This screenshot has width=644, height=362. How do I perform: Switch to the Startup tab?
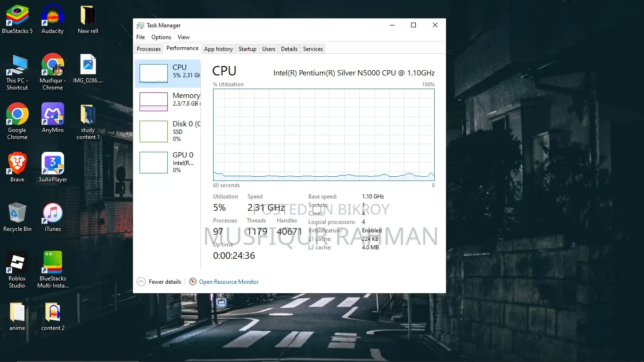click(x=247, y=49)
